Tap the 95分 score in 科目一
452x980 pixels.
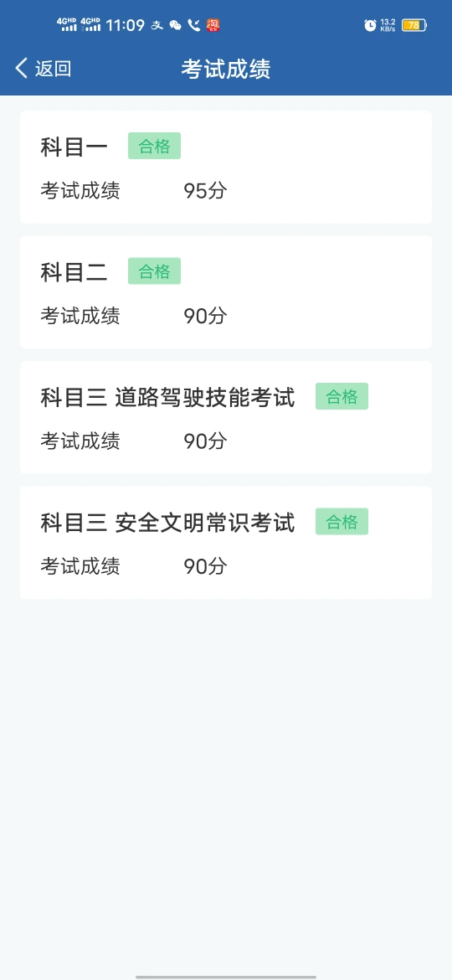point(205,191)
